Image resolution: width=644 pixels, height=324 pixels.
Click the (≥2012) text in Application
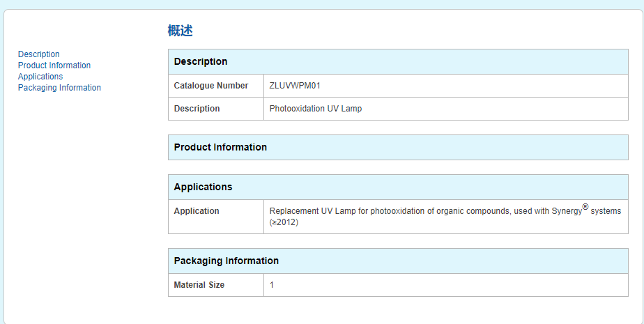coord(284,222)
